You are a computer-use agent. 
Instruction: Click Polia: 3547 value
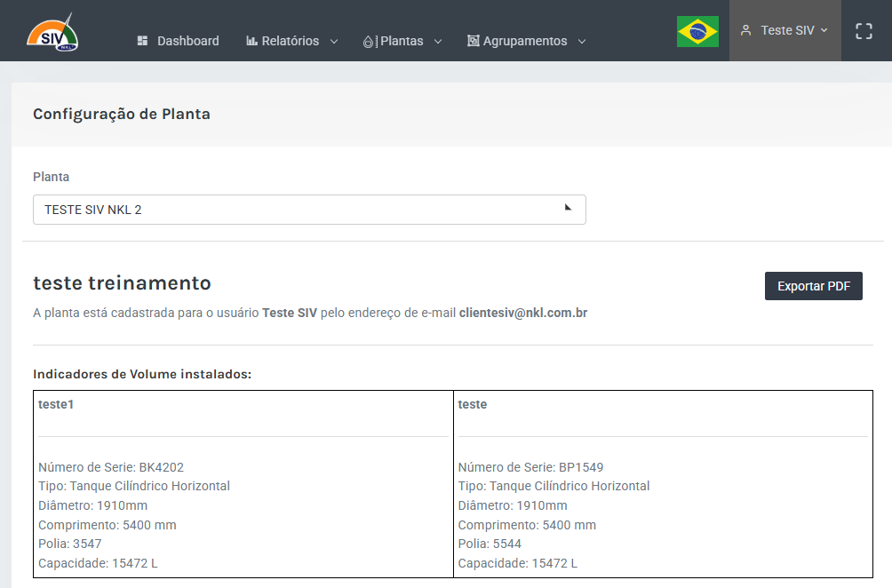70,544
